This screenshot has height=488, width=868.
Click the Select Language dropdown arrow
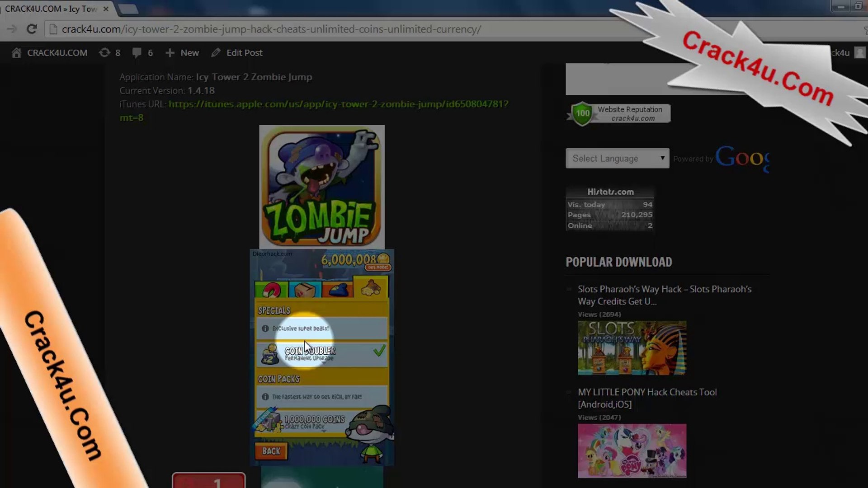pyautogui.click(x=662, y=158)
